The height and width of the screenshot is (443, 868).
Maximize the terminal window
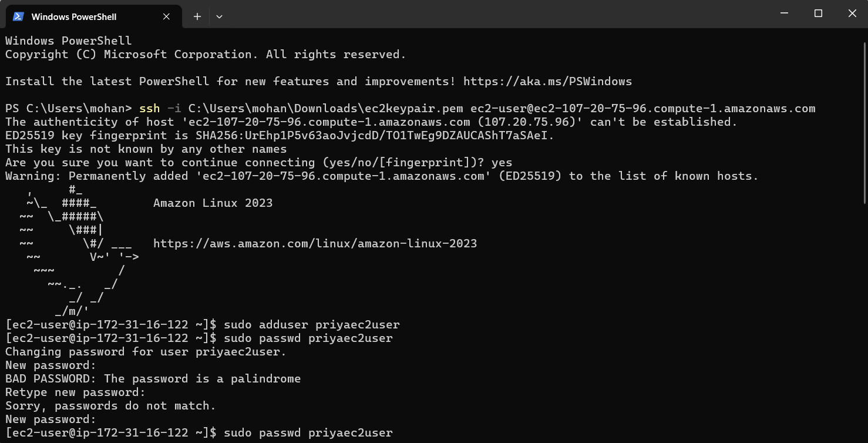tap(818, 14)
